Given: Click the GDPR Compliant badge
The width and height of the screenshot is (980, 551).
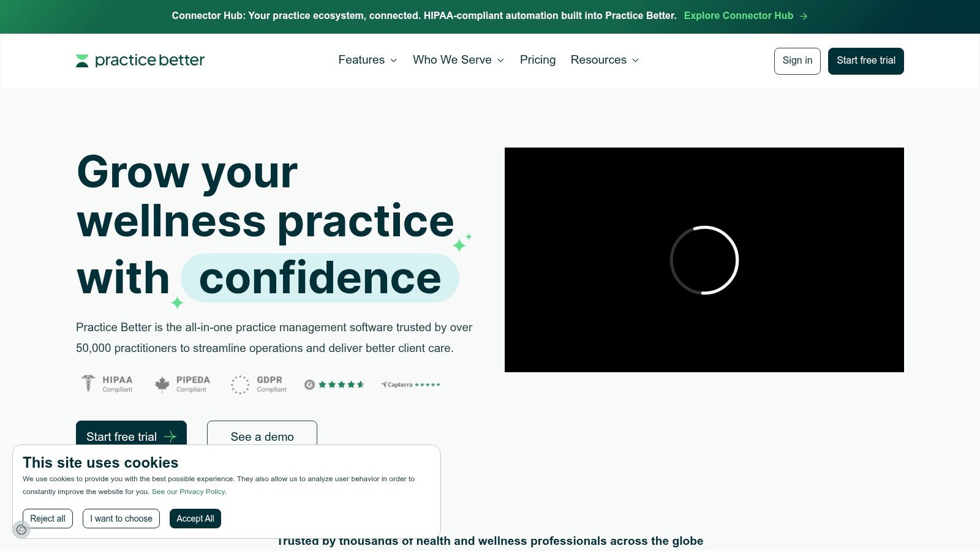Looking at the screenshot, I should (x=258, y=384).
